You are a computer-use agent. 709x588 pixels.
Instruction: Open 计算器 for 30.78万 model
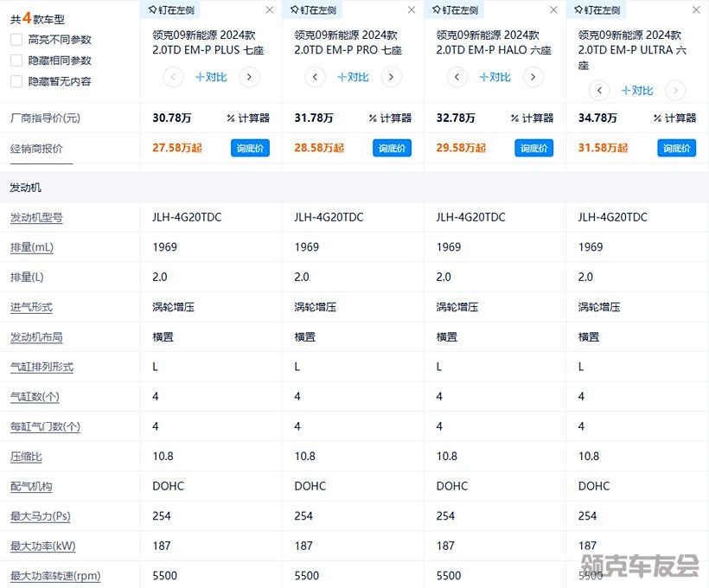pyautogui.click(x=248, y=118)
